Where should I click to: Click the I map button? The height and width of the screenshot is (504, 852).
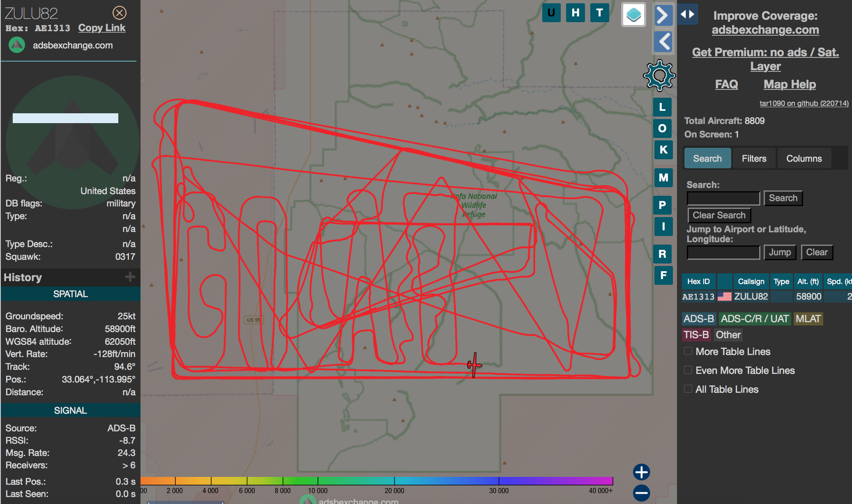[663, 227]
